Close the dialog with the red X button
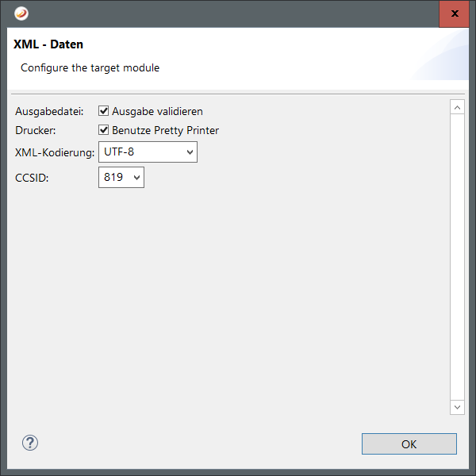Image resolution: width=476 pixels, height=476 pixels. click(x=454, y=13)
